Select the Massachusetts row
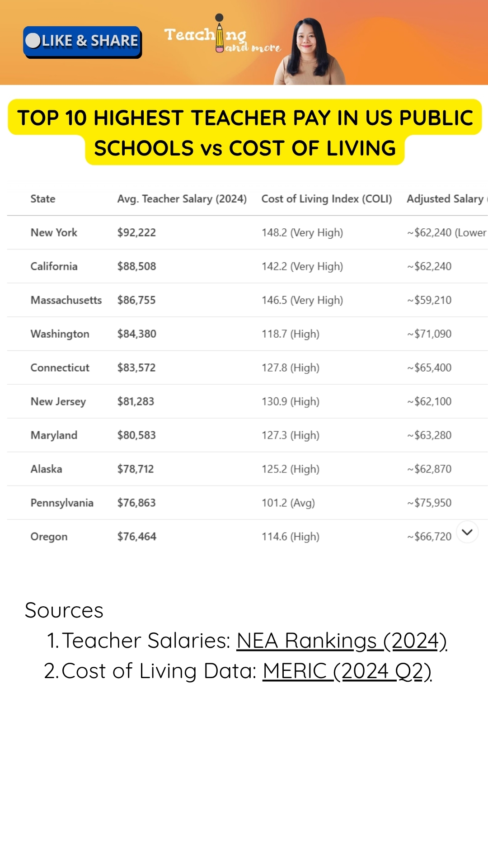 click(248, 300)
